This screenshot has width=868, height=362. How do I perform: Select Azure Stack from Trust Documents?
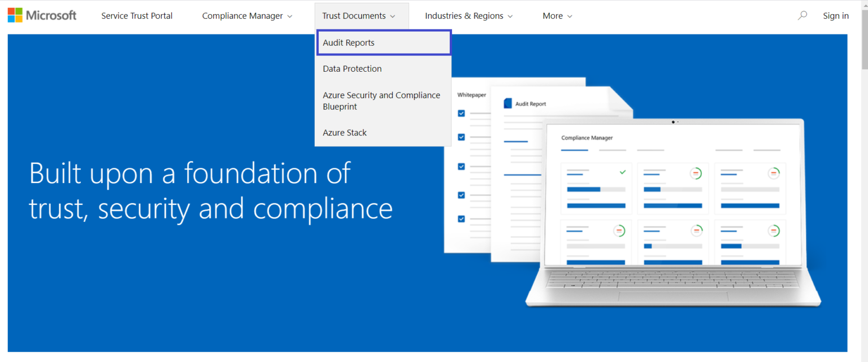[345, 132]
